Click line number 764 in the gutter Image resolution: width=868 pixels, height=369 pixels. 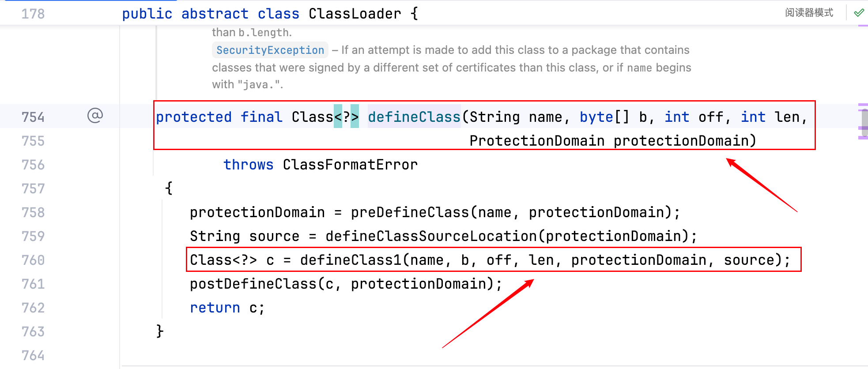(x=33, y=355)
